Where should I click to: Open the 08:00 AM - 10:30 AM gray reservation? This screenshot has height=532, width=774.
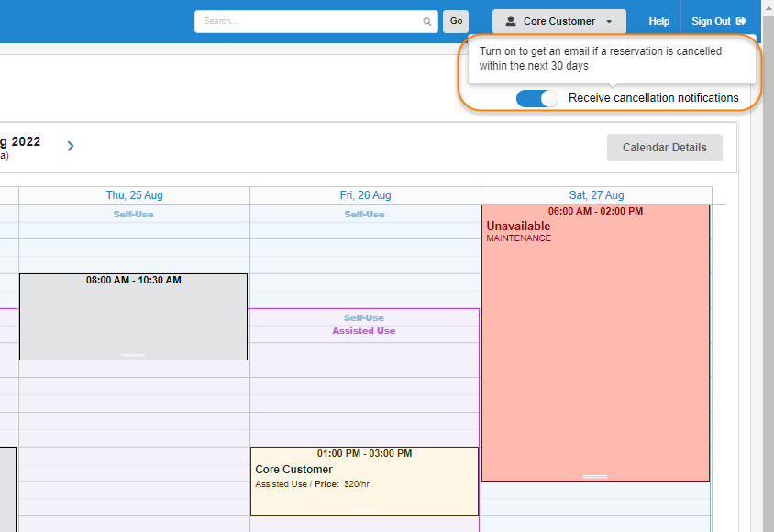point(133,316)
